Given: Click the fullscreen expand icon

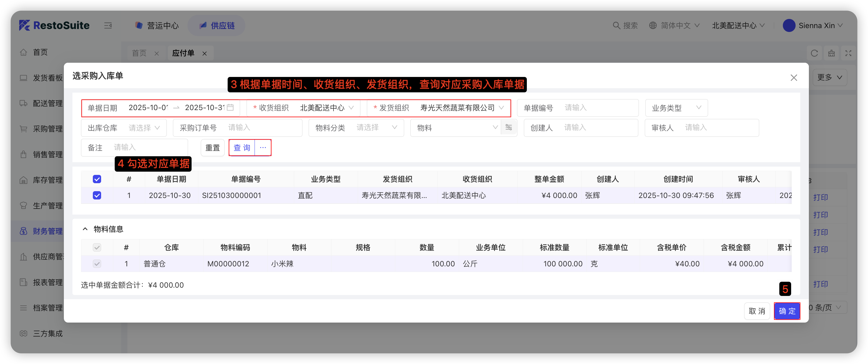Looking at the screenshot, I should (848, 53).
